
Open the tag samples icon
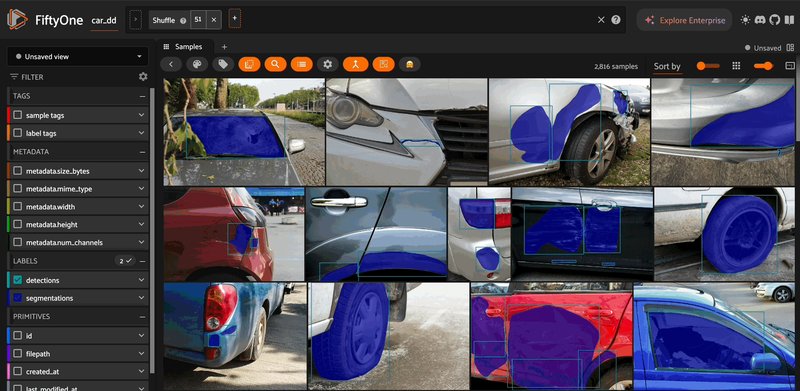coord(223,64)
